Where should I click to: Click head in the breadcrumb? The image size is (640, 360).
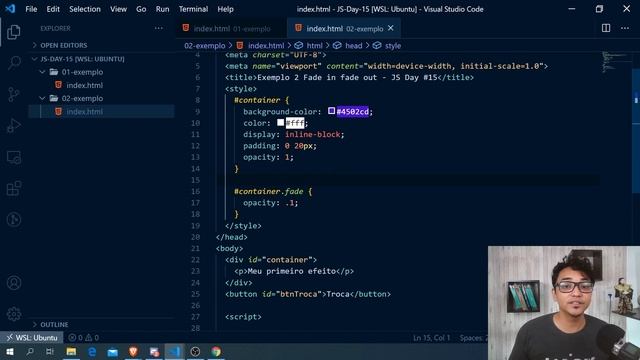pos(353,46)
